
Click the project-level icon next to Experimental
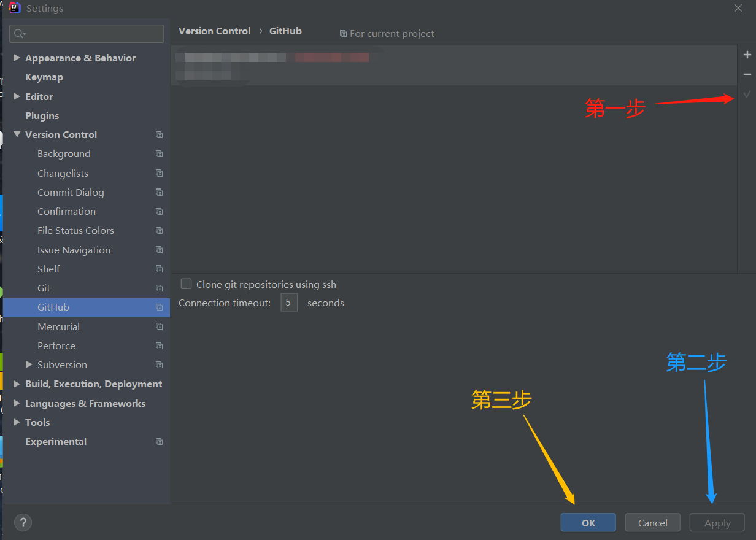160,442
